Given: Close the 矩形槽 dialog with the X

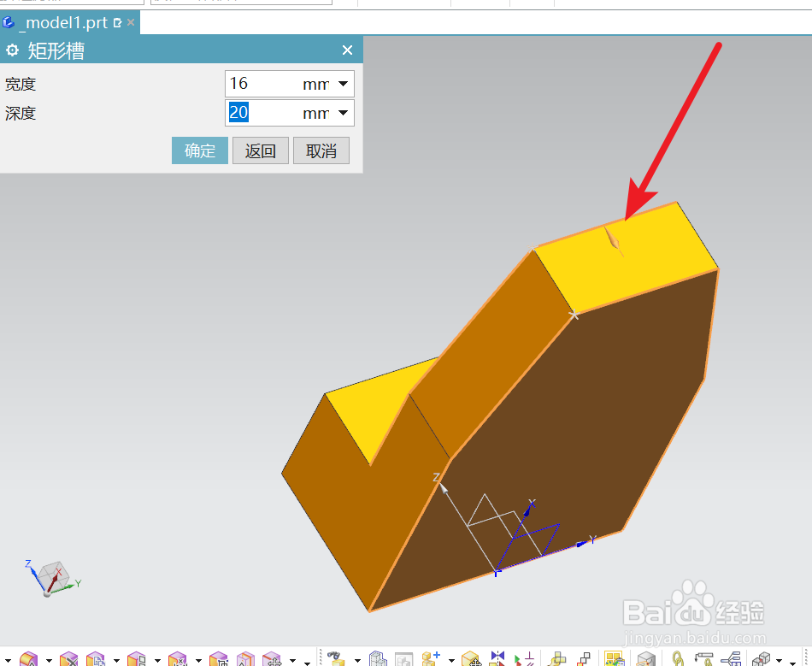Looking at the screenshot, I should [x=348, y=50].
